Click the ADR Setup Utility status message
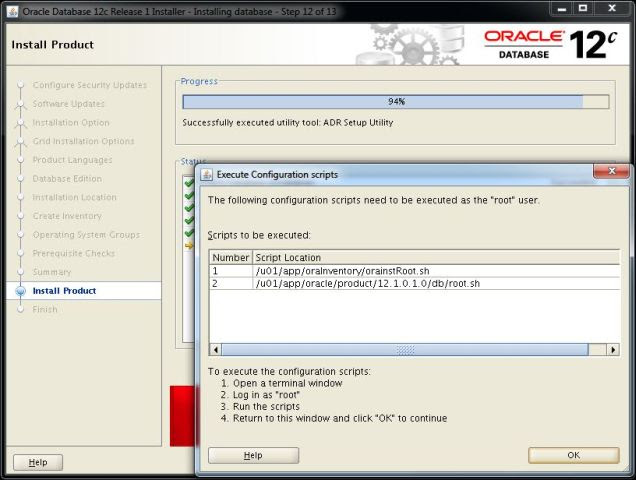The width and height of the screenshot is (636, 480). tap(288, 123)
